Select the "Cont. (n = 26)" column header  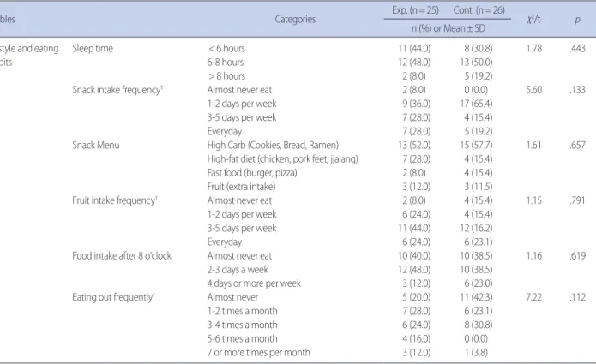click(x=479, y=10)
